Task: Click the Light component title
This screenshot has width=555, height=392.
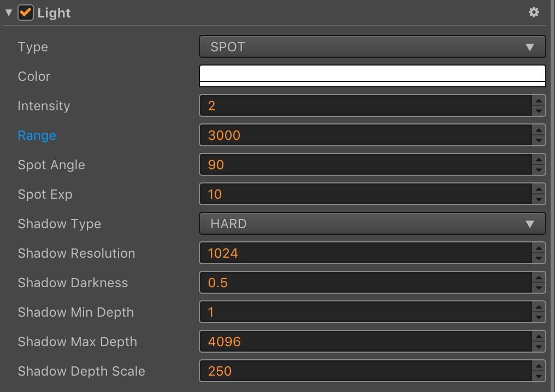Action: point(54,13)
